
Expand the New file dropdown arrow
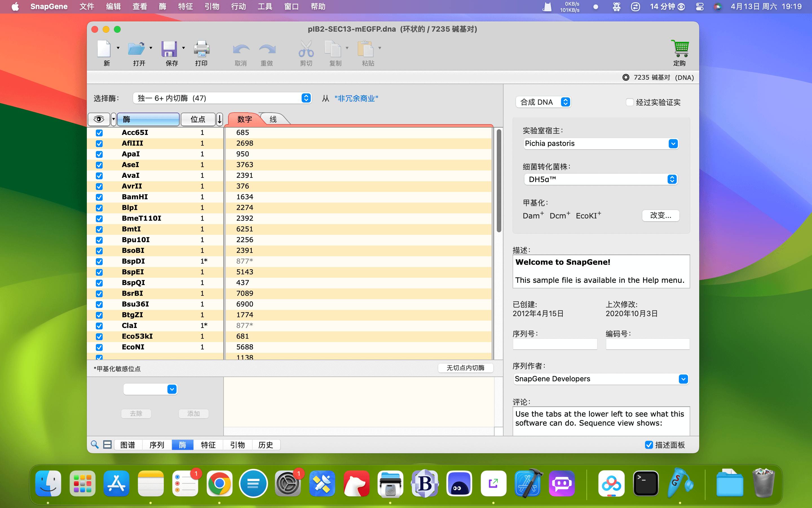(118, 48)
